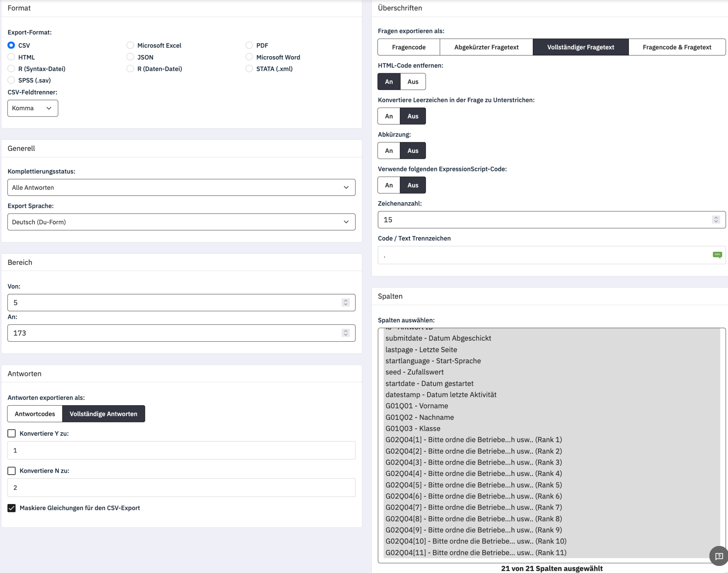Click the Zeichenanzahl input field

(552, 220)
